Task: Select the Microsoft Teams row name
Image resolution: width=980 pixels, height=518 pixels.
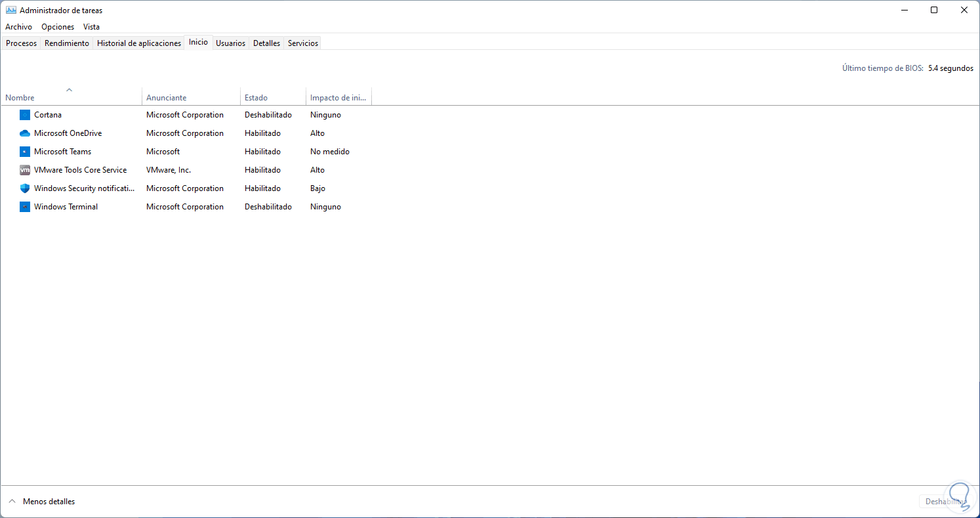Action: [x=62, y=152]
